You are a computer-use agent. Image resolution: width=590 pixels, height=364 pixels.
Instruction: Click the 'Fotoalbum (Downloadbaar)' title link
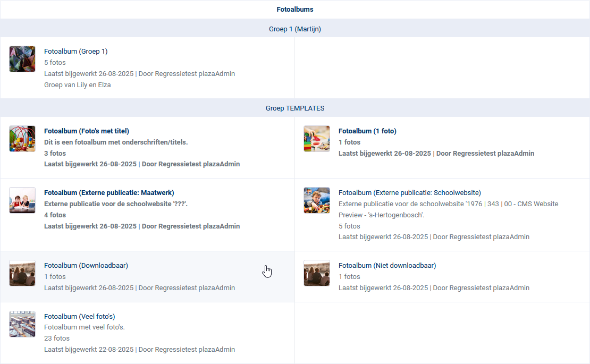pos(86,266)
